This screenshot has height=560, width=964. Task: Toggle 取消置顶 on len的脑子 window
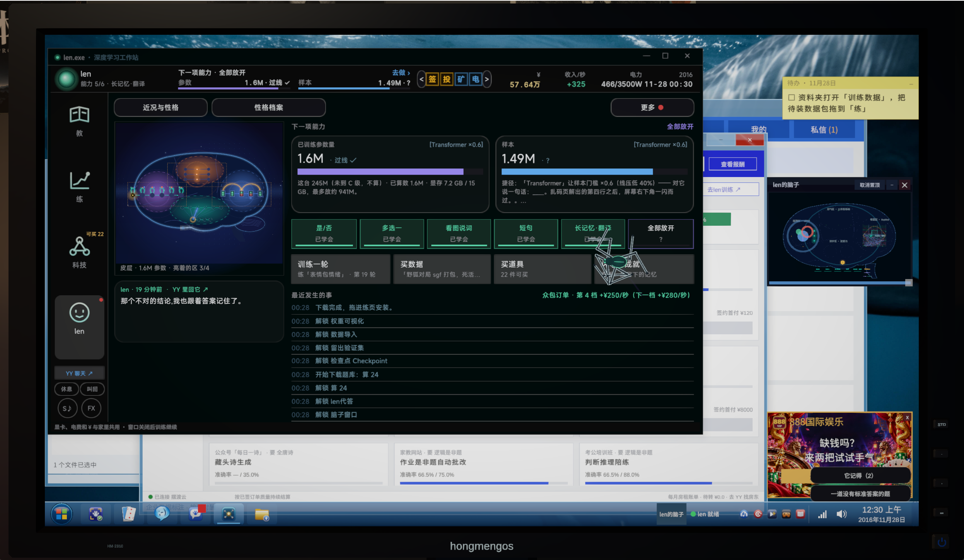(x=870, y=185)
